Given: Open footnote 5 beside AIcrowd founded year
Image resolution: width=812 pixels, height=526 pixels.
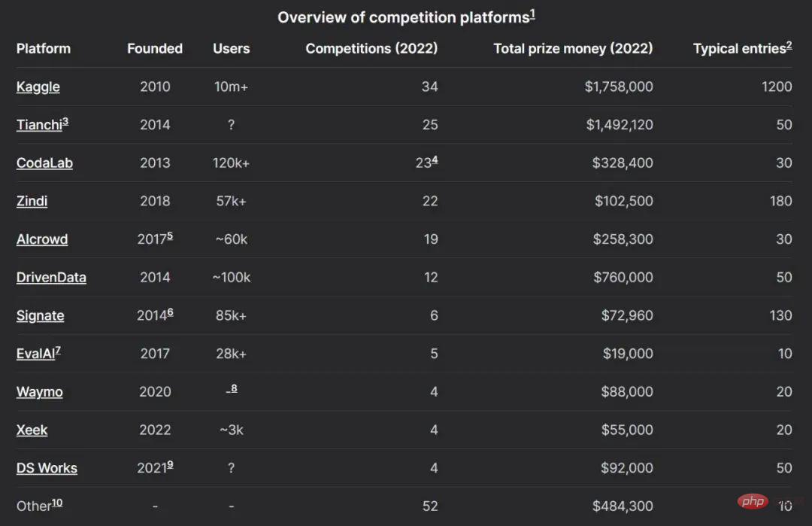Looking at the screenshot, I should click(170, 236).
